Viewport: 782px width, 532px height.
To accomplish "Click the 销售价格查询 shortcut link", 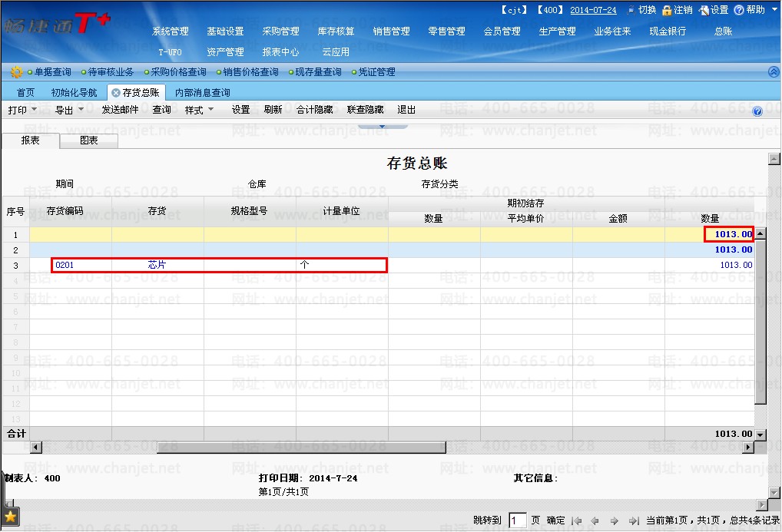I will click(x=251, y=72).
